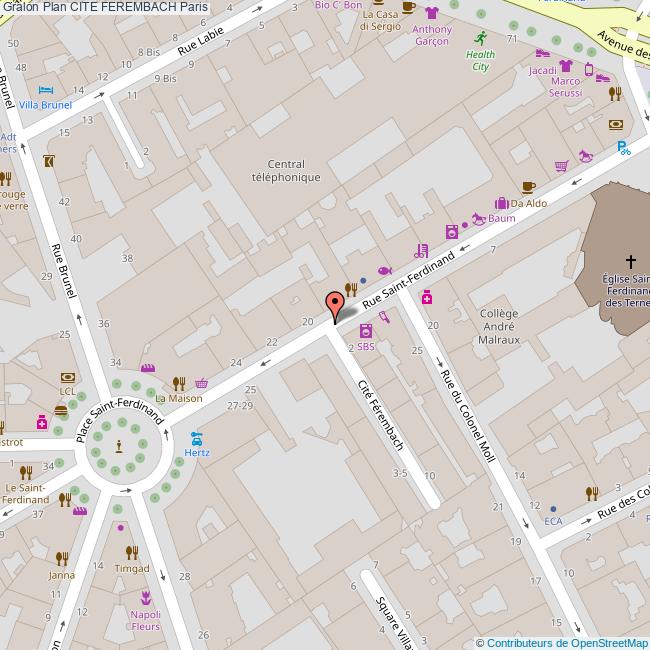The width and height of the screenshot is (650, 650).
Task: Click the Da Aldo café cup icon
Action: point(529,186)
